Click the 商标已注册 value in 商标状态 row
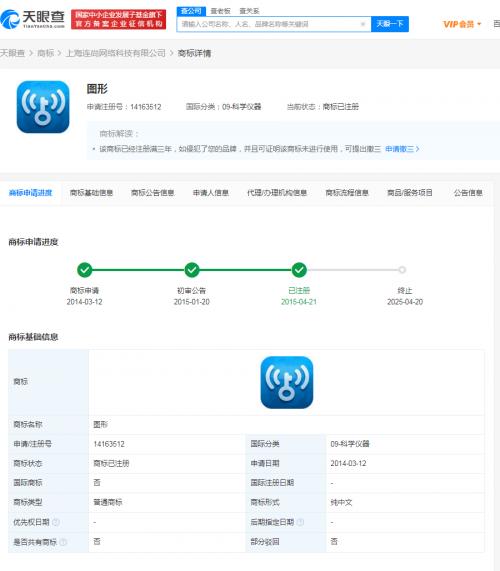Viewport: 500px width, 571px height. 111,464
